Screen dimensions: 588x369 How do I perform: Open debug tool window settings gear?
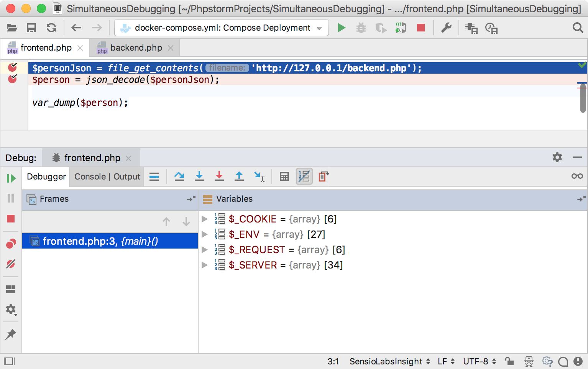click(x=557, y=157)
